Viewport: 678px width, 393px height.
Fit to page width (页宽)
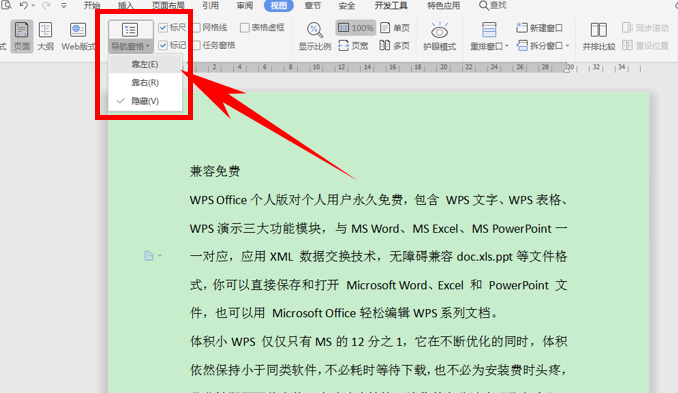point(353,45)
